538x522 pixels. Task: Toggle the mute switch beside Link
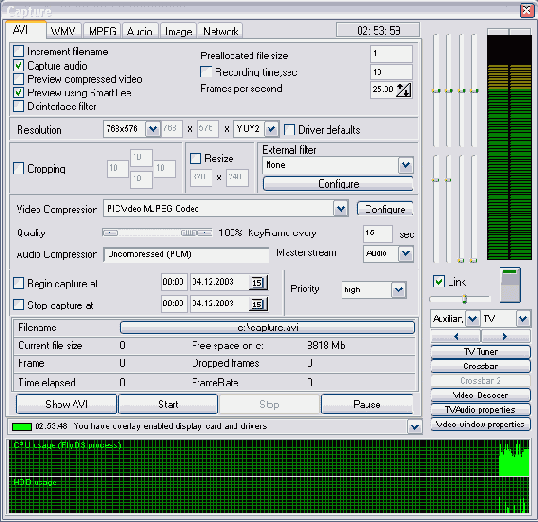(510, 285)
